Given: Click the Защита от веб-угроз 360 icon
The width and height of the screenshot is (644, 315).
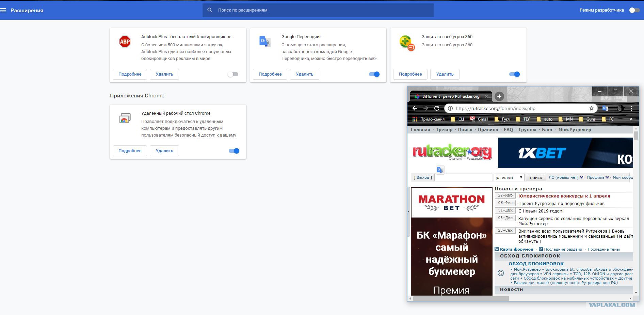Looking at the screenshot, I should (406, 43).
